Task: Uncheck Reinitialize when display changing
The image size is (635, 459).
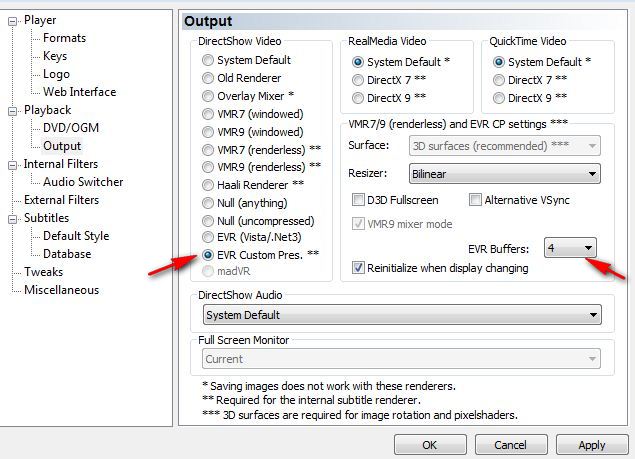Action: pyautogui.click(x=358, y=268)
